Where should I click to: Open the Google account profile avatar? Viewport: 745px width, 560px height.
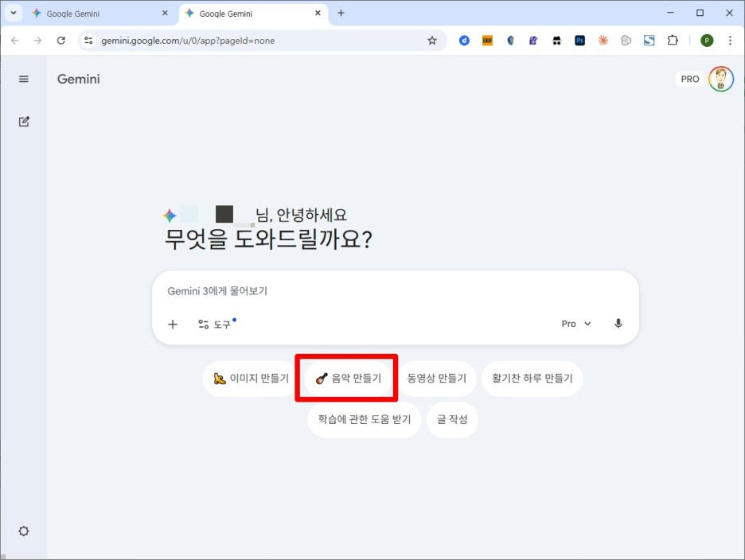[721, 79]
